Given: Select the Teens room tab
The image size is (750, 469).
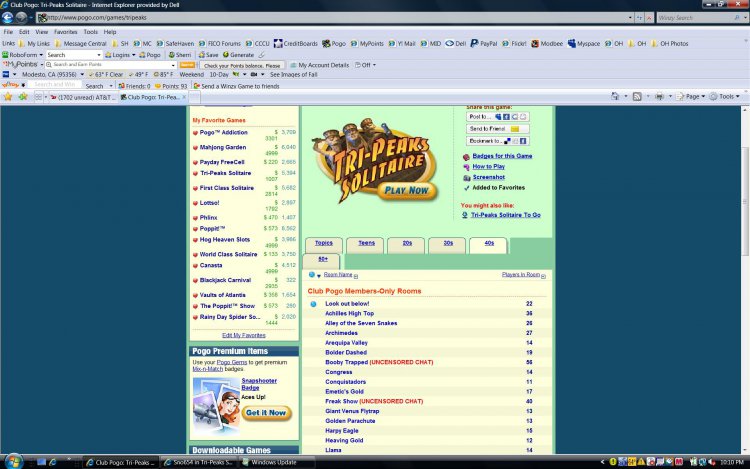Looking at the screenshot, I should pyautogui.click(x=366, y=244).
